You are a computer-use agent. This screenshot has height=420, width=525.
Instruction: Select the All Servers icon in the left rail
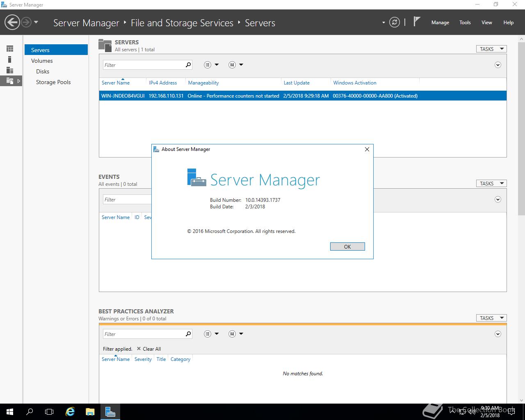coord(10,70)
